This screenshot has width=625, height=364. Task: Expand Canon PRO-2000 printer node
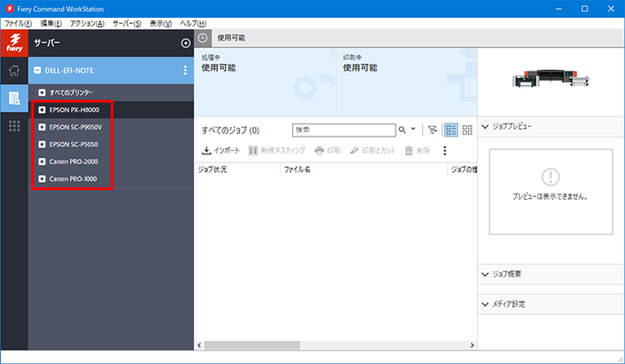pyautogui.click(x=42, y=161)
